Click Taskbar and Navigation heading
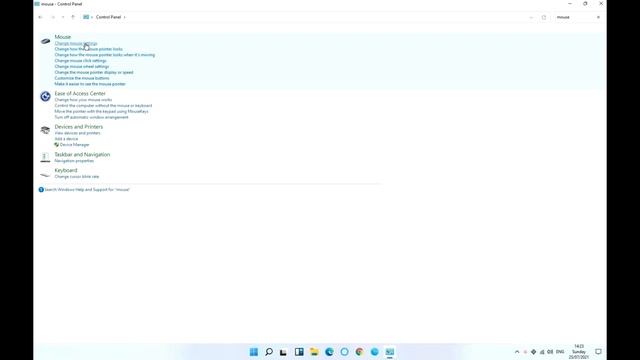640x360 pixels. (82, 154)
